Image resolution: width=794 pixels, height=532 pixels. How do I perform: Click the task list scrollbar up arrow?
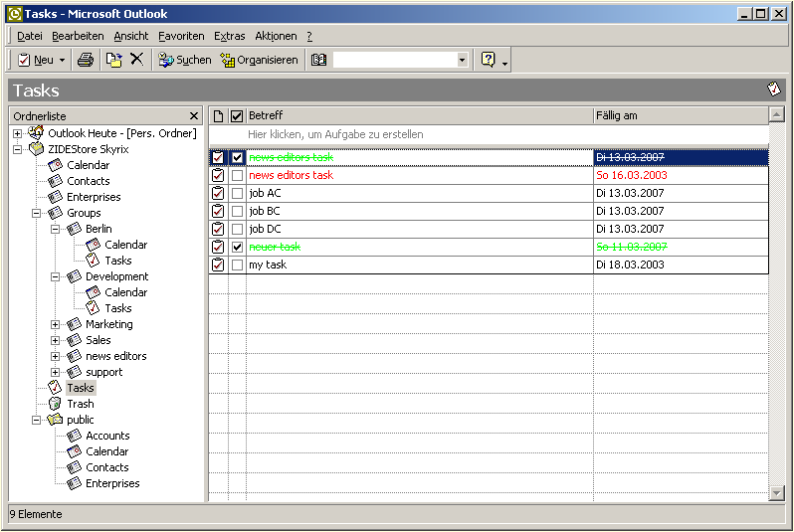tap(776, 114)
